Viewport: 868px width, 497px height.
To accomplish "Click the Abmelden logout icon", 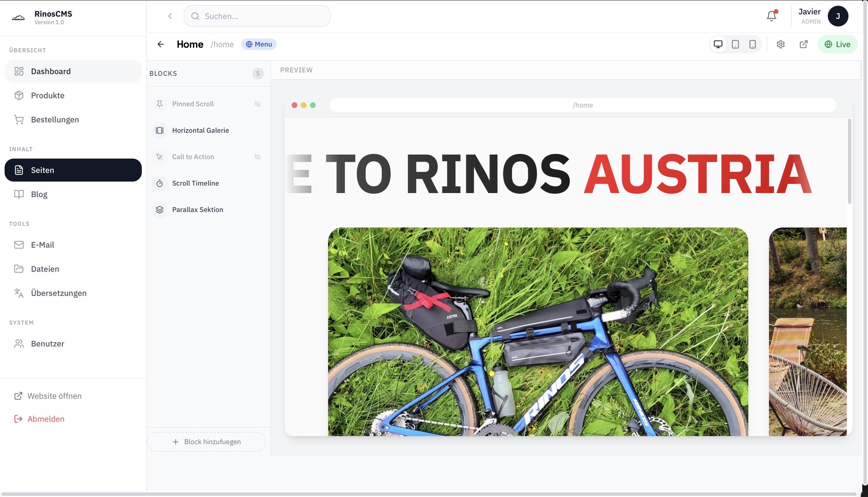I will point(18,419).
